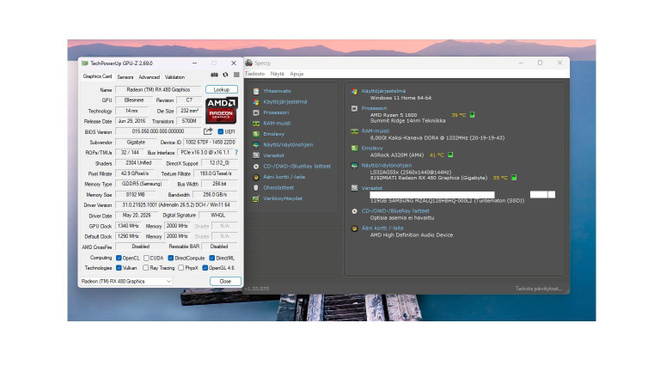Image resolution: width=660 pixels, height=371 pixels.
Task: Click the GPU-Z screenshot camera icon
Action: tap(214, 75)
